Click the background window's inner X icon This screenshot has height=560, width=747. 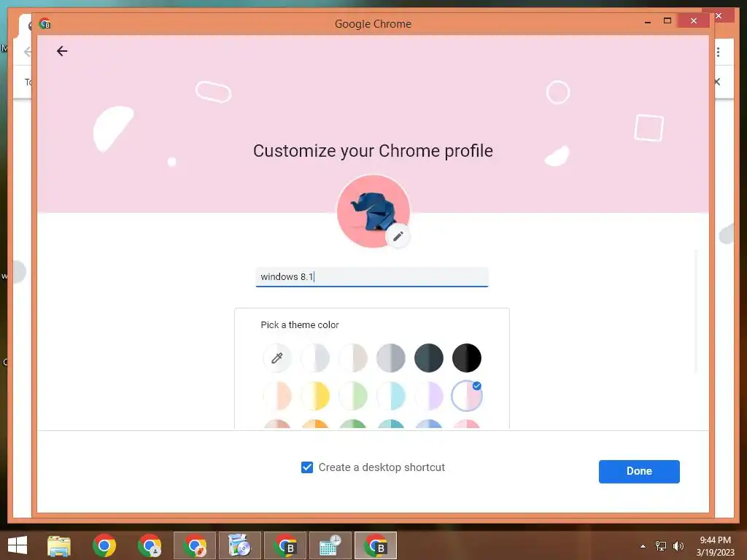[717, 82]
